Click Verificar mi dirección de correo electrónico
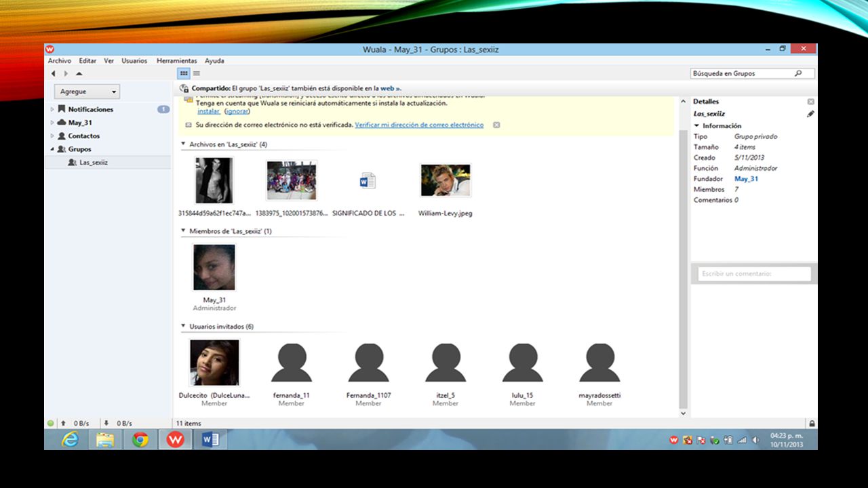 (x=419, y=125)
